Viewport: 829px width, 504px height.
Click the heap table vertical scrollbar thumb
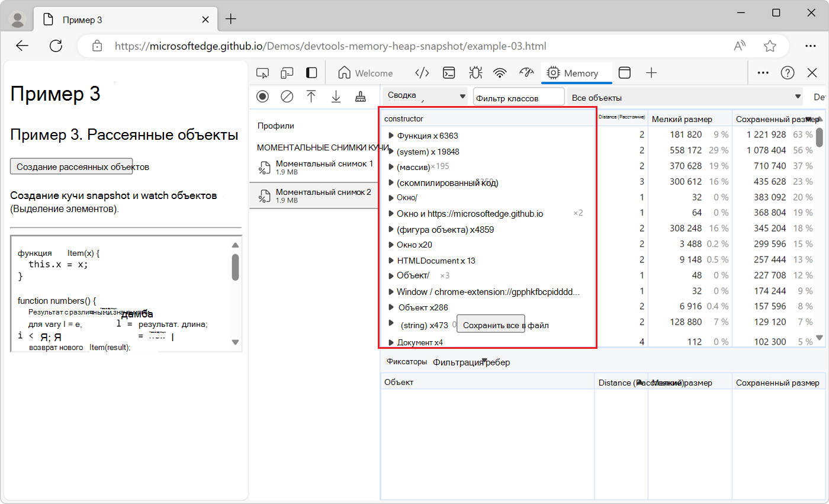pyautogui.click(x=820, y=137)
